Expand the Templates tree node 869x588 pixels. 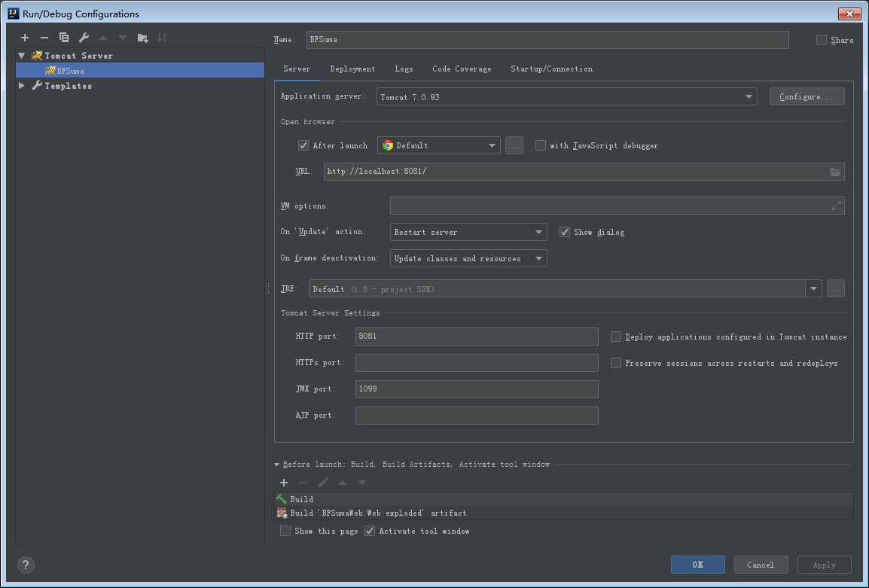pos(22,86)
